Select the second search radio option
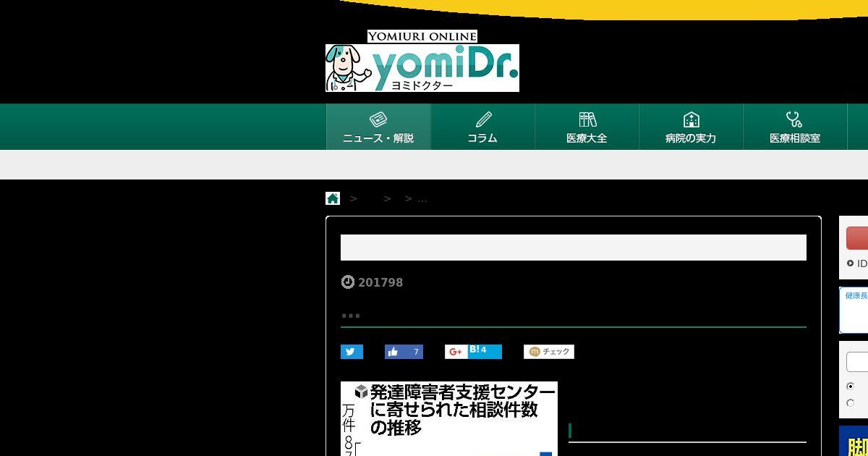The width and height of the screenshot is (868, 456). point(850,403)
